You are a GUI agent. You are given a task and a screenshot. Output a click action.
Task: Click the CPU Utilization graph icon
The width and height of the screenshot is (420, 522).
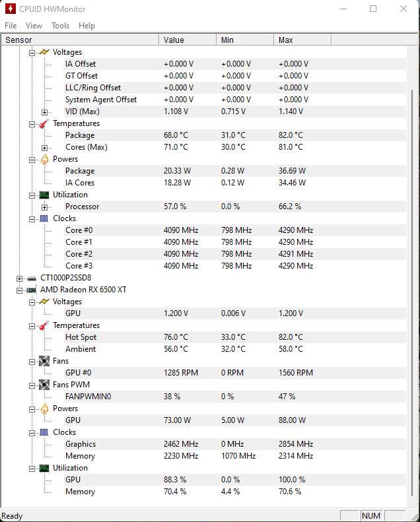point(44,195)
